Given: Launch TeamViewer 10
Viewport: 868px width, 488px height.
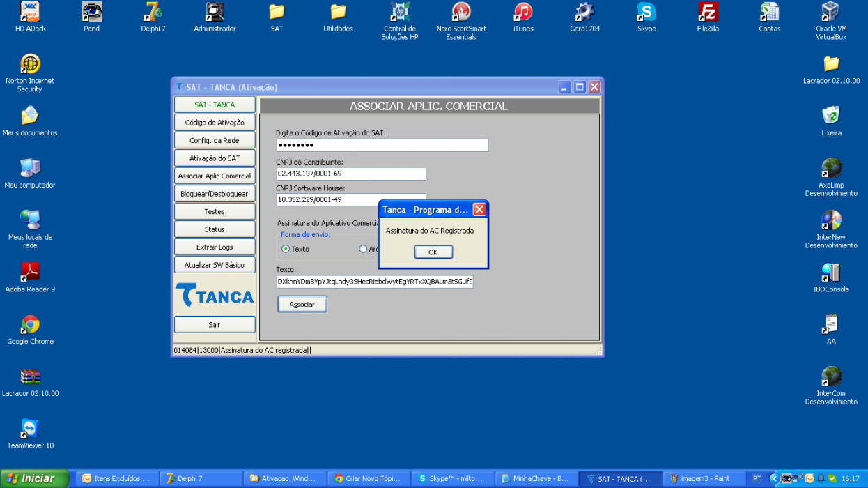Looking at the screenshot, I should 30,428.
